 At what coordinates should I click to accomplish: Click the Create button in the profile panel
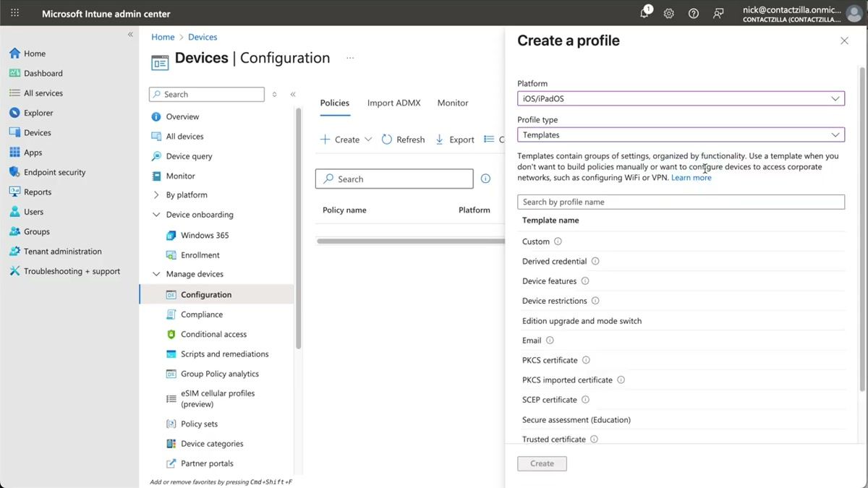(x=542, y=463)
